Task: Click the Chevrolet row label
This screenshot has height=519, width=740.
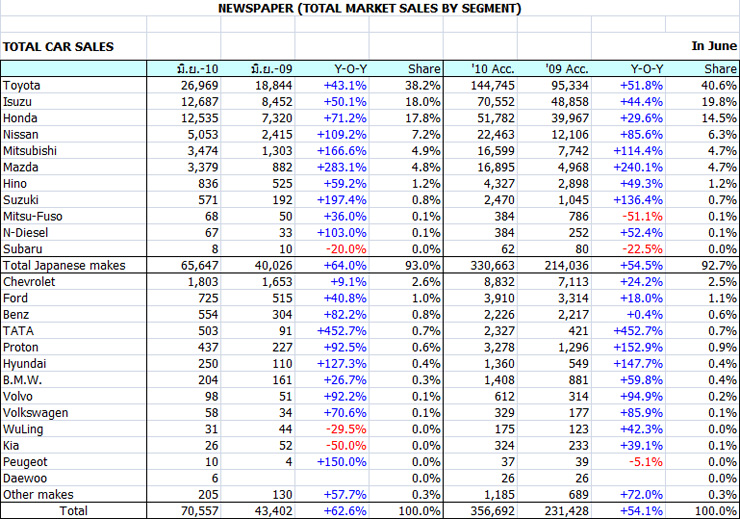Action: click(29, 281)
